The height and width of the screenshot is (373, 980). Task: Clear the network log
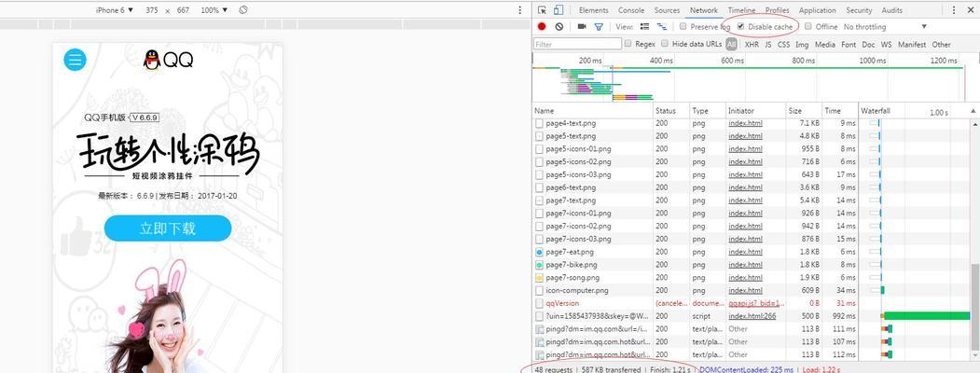(x=559, y=27)
